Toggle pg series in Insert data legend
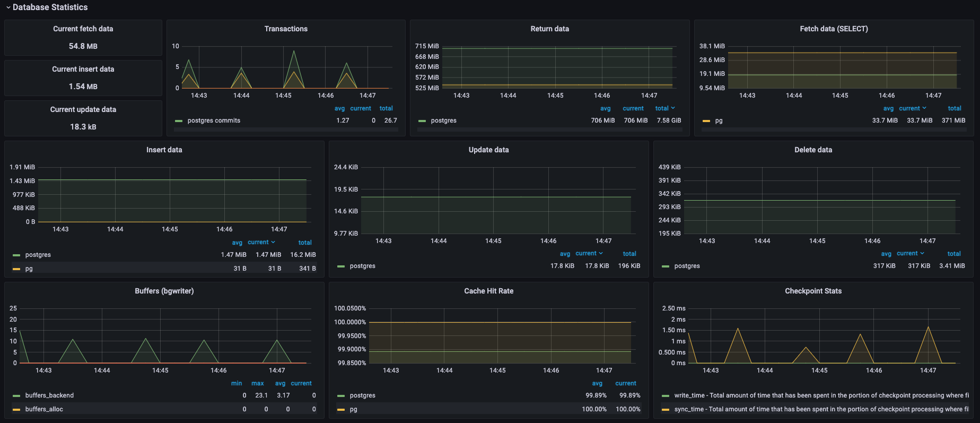Image resolution: width=980 pixels, height=423 pixels. point(29,269)
